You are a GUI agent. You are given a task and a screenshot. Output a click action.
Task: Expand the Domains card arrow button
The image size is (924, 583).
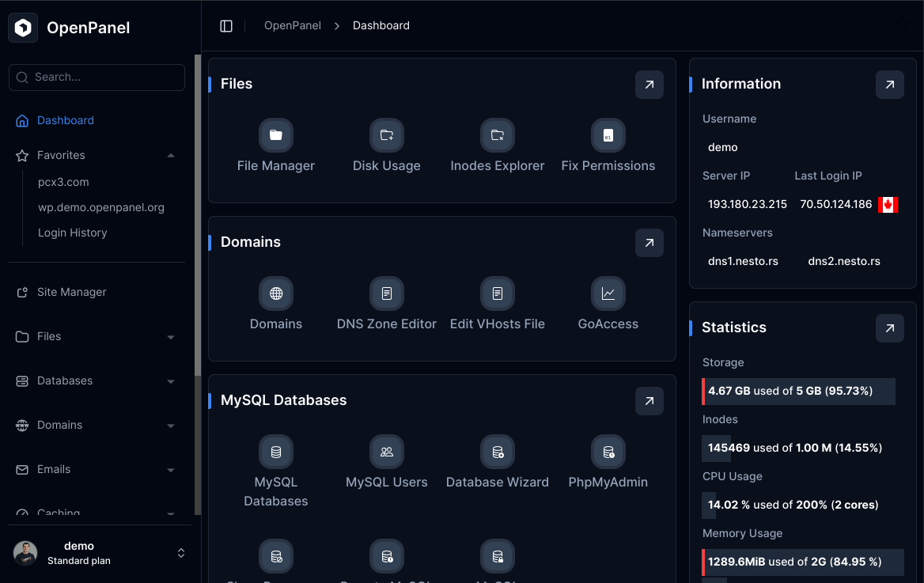point(649,242)
